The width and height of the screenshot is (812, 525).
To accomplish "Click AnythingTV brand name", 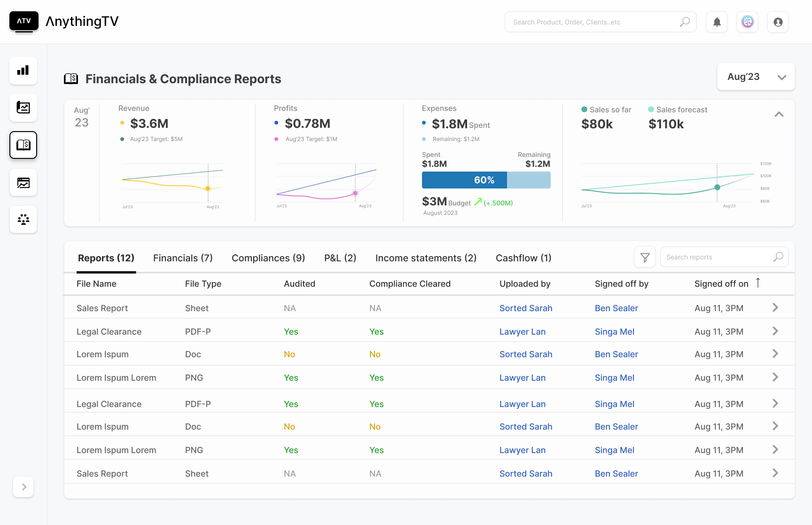I will 82,22.
